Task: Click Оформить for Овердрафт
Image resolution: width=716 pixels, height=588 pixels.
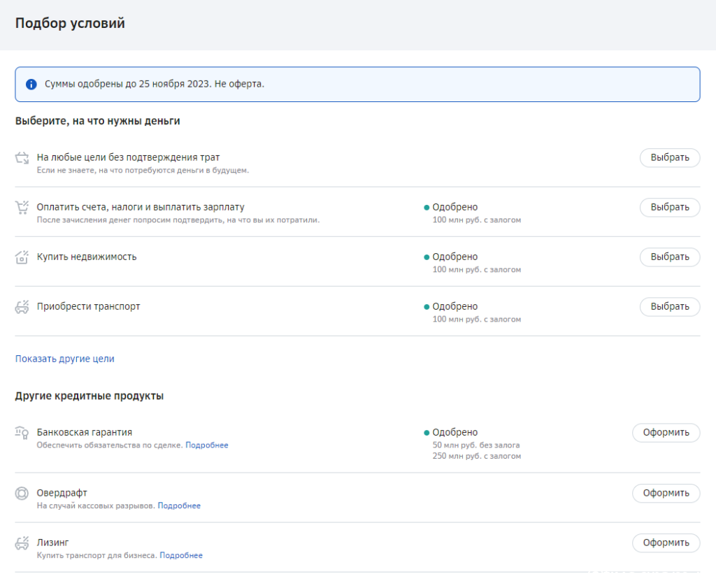Action: [x=666, y=493]
